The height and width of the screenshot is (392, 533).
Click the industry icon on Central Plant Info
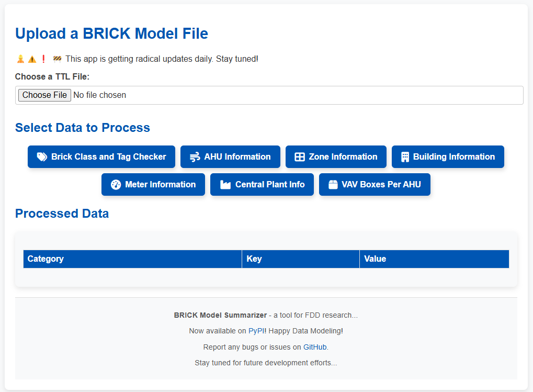point(225,184)
